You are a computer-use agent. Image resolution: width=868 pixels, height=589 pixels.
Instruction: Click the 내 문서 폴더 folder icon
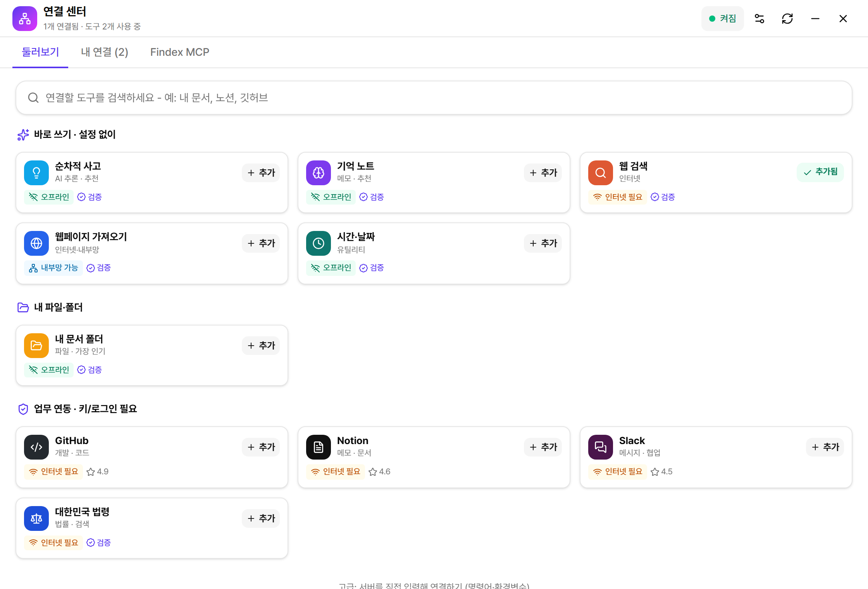coord(36,346)
